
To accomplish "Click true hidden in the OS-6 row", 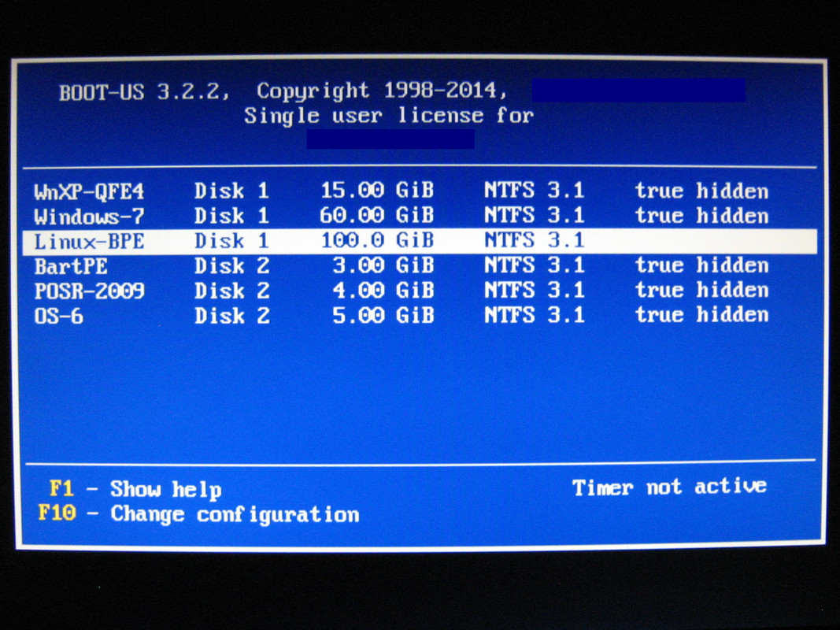I will (701, 314).
